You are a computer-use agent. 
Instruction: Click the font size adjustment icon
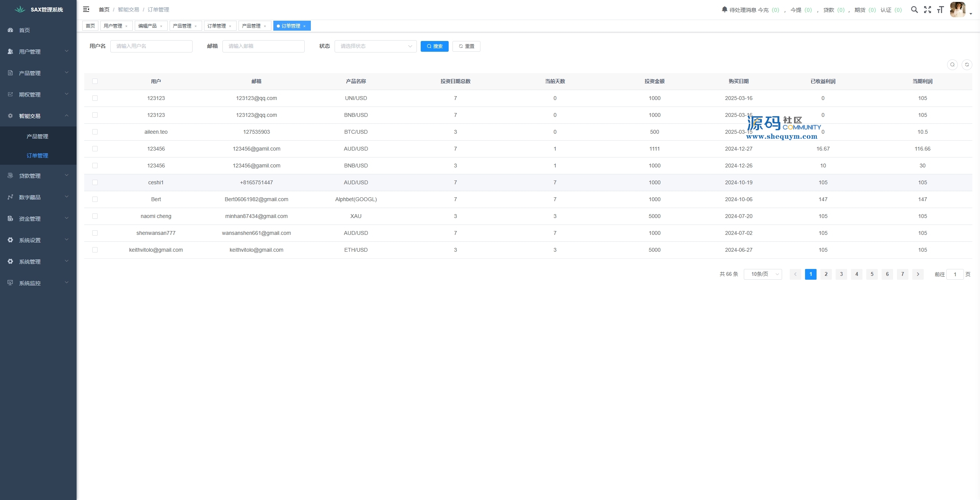(940, 10)
